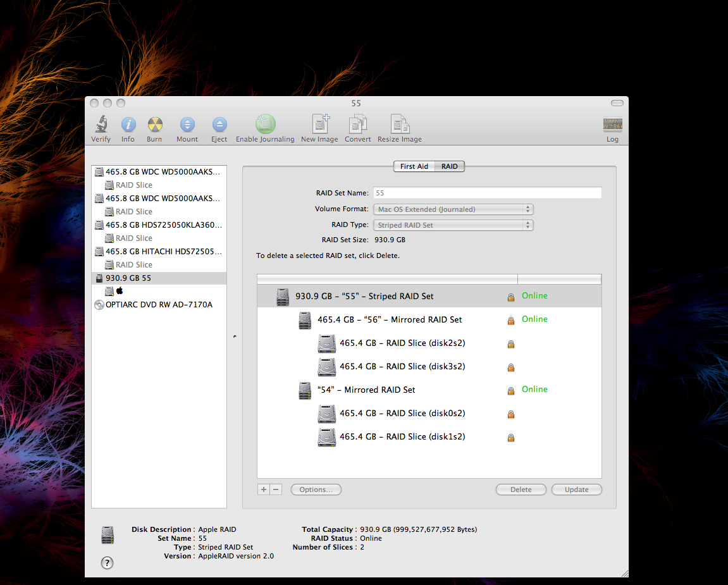The height and width of the screenshot is (585, 728).
Task: Eject the selected disk
Action: [x=219, y=125]
